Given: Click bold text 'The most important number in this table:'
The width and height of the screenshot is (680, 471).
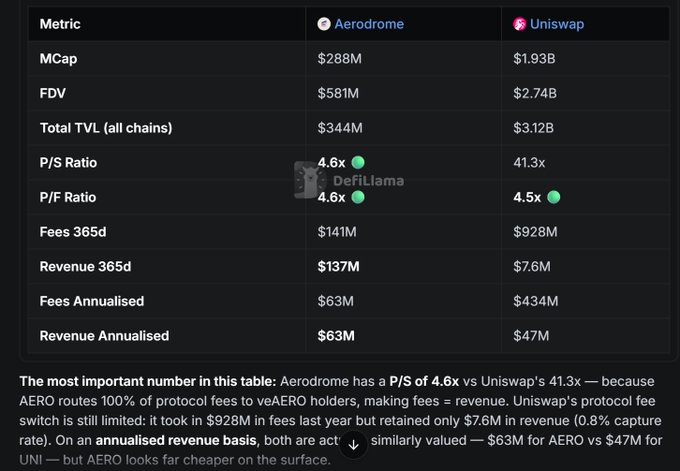Looking at the screenshot, I should pos(148,382).
